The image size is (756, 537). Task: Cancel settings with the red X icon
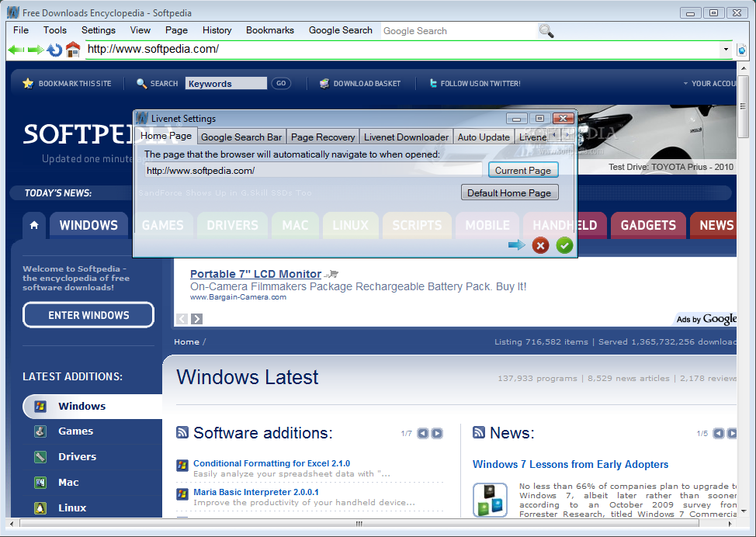click(x=540, y=245)
